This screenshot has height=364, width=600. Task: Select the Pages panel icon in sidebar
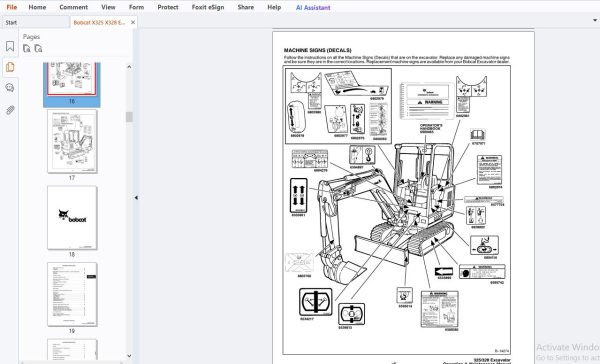(10, 67)
